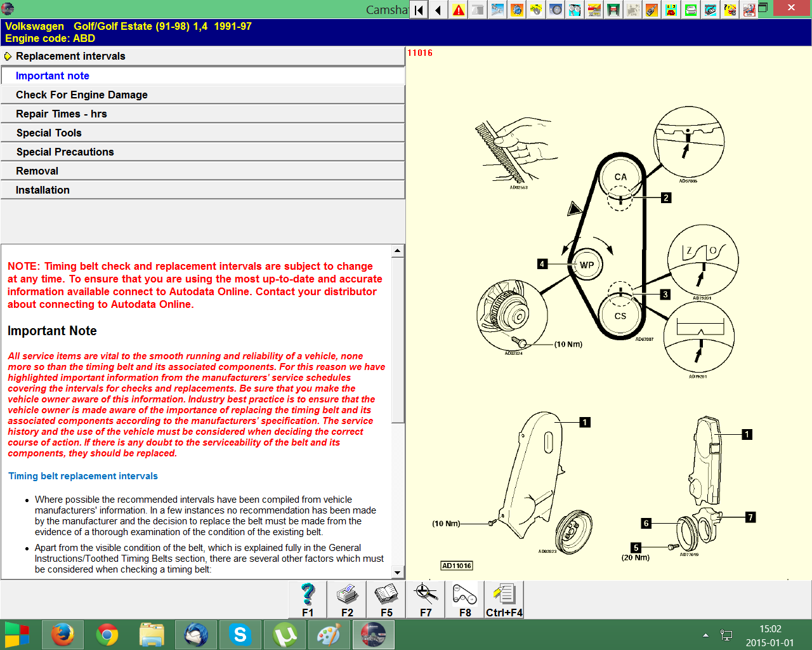Show hidden system tray icons
812x650 pixels.
[x=705, y=635]
